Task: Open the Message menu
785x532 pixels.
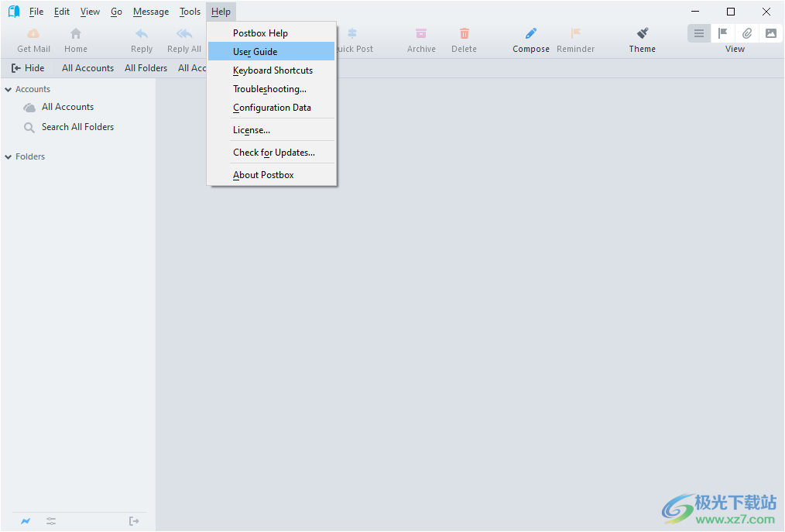Action: (151, 12)
